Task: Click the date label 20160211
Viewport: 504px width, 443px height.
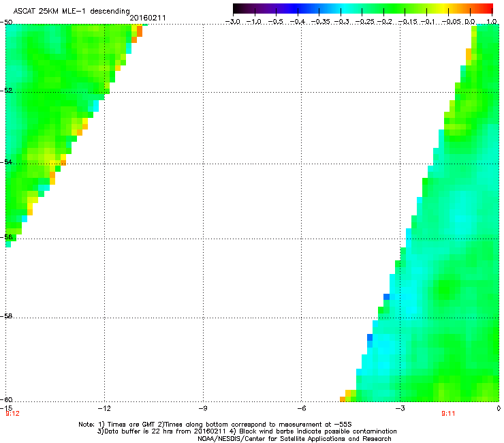Action: pos(148,18)
